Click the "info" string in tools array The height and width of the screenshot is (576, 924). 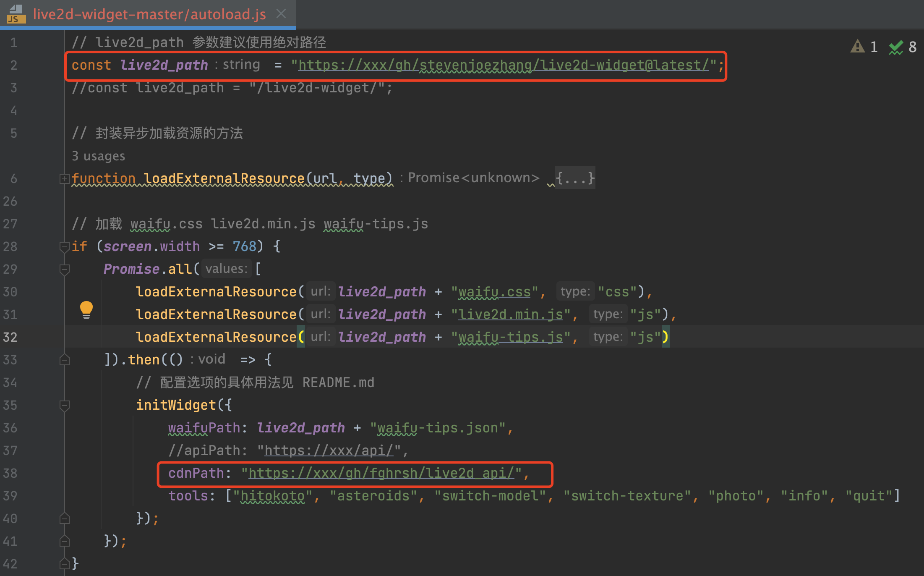pyautogui.click(x=805, y=496)
